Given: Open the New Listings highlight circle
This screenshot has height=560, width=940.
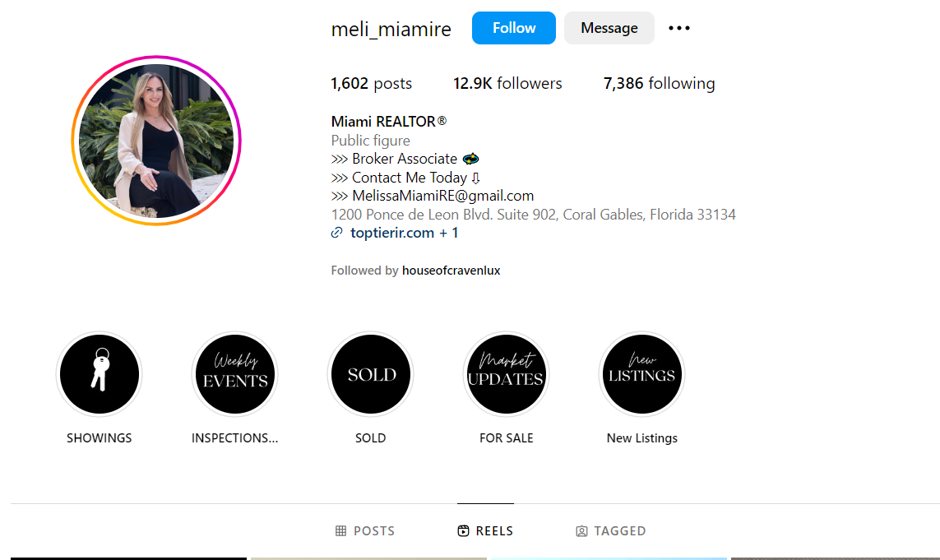Looking at the screenshot, I should click(642, 374).
